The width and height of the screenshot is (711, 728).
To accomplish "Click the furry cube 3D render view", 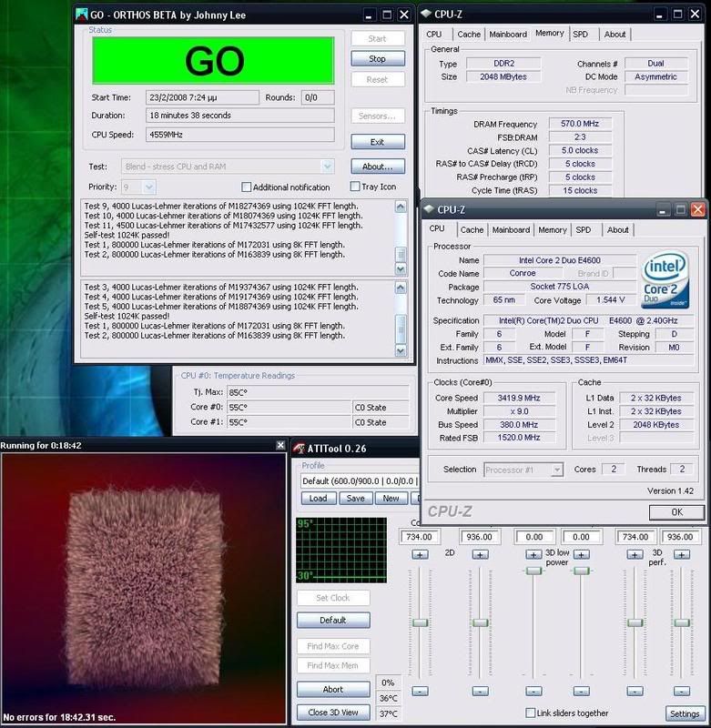I will pyautogui.click(x=144, y=588).
